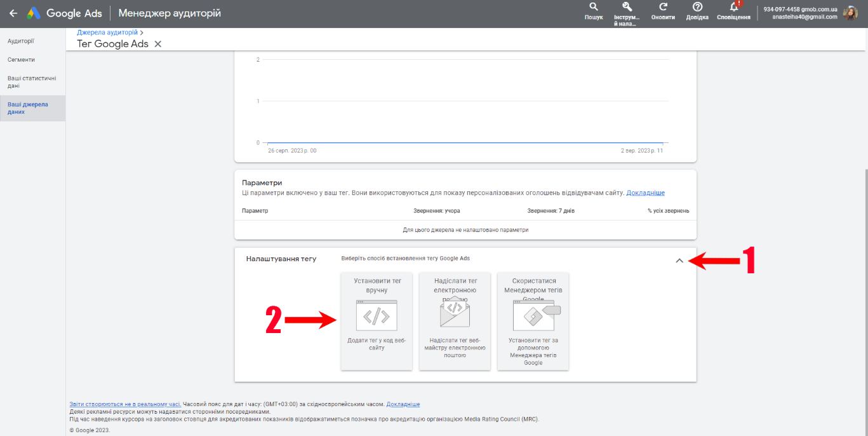
Task: Click the back arrow in header
Action: [13, 13]
